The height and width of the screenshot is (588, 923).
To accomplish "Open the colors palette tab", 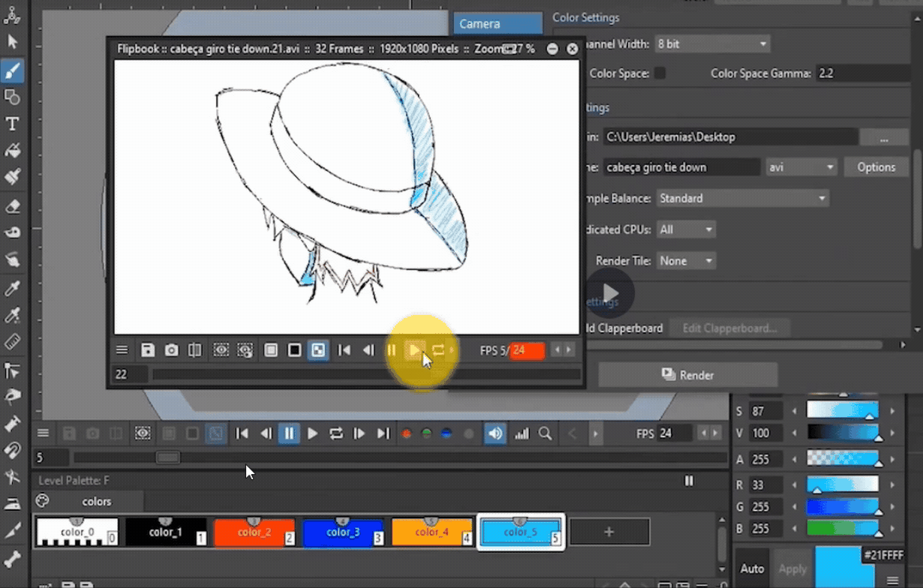I will tap(96, 501).
